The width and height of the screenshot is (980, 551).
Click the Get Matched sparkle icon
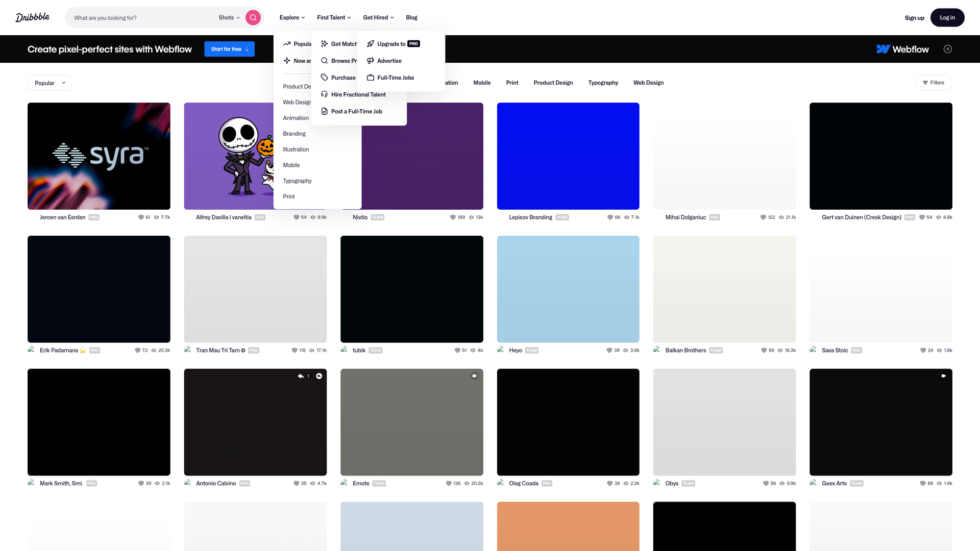tap(325, 44)
